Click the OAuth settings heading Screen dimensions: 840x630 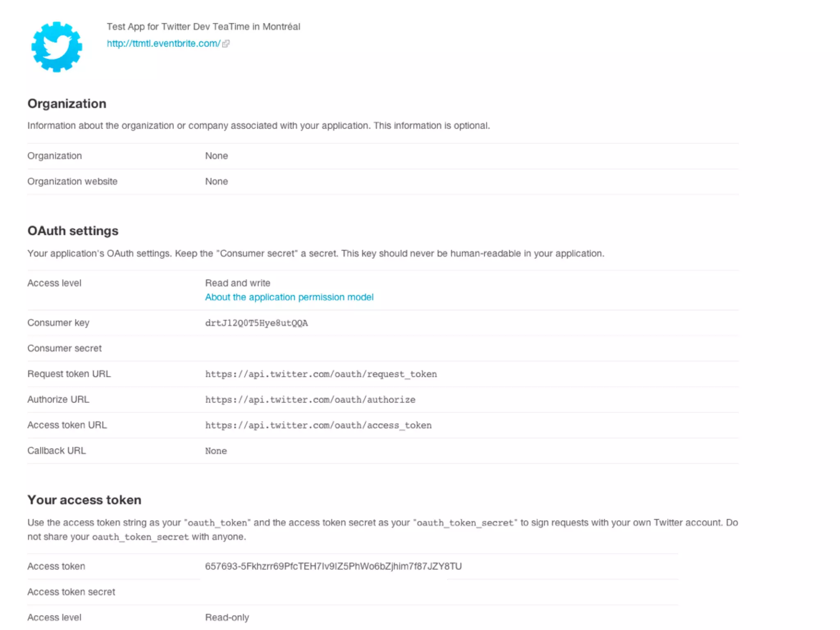73,231
